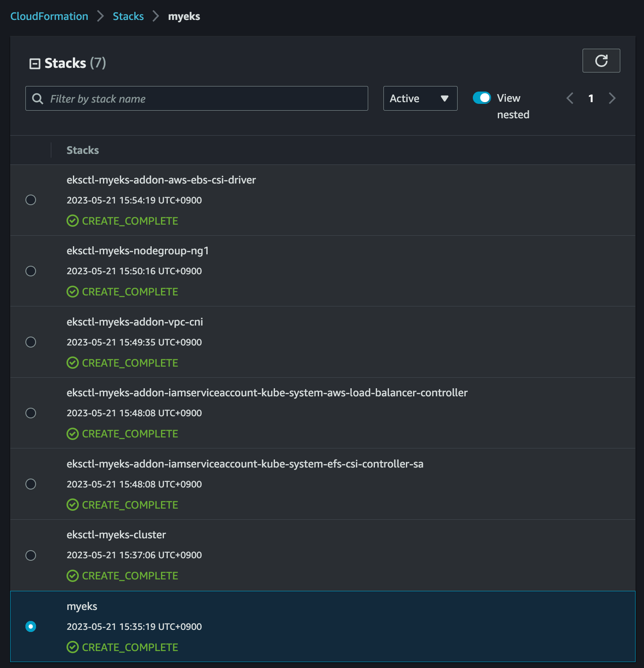Click timestamp 2023-05-21 15:49:35 UTC+0900
644x668 pixels.
click(134, 342)
